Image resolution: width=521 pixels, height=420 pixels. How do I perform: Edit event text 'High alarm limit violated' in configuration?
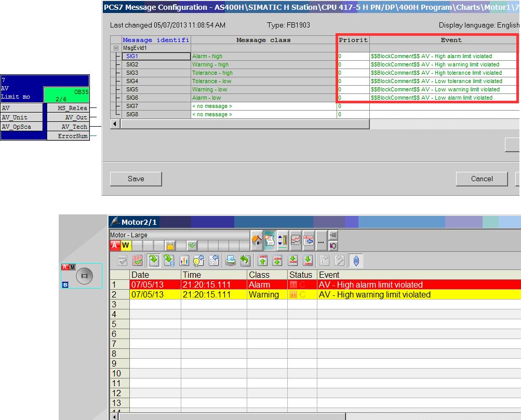445,56
